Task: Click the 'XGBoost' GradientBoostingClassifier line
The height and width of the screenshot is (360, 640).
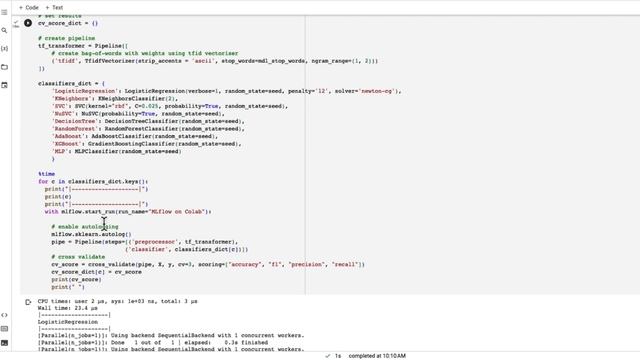Action: pyautogui.click(x=147, y=144)
